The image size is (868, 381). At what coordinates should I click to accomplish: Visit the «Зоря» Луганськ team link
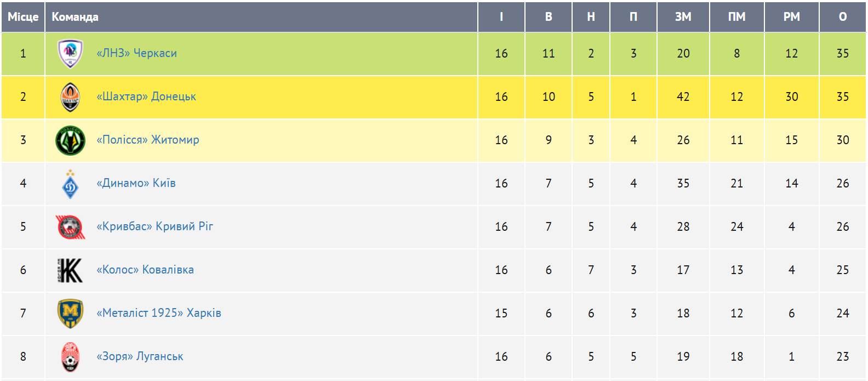140,356
